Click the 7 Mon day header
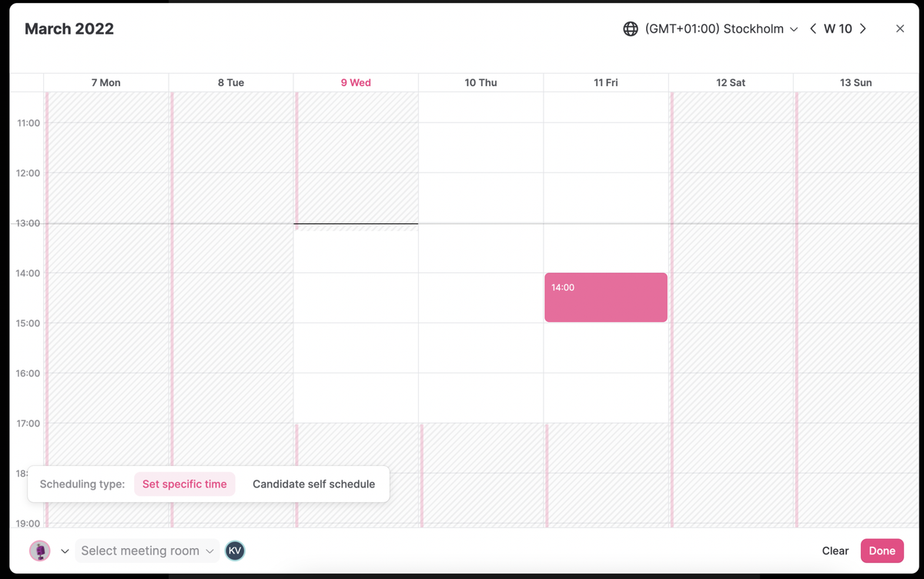Viewport: 924px width, 579px height. coord(106,82)
